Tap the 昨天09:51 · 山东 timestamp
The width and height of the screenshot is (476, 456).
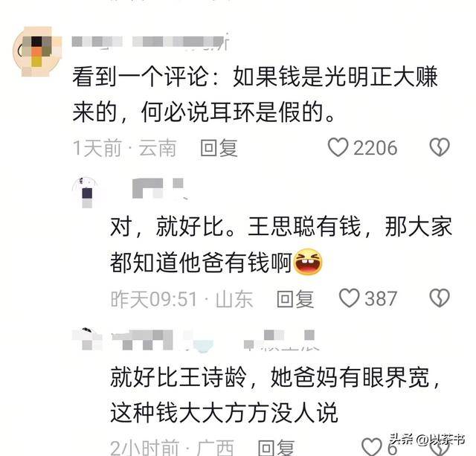(181, 299)
